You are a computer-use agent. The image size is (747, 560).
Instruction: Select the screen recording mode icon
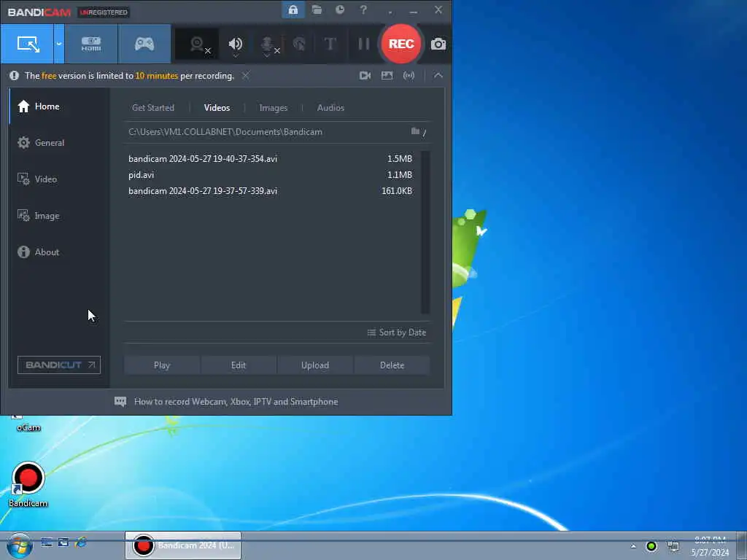tap(28, 44)
